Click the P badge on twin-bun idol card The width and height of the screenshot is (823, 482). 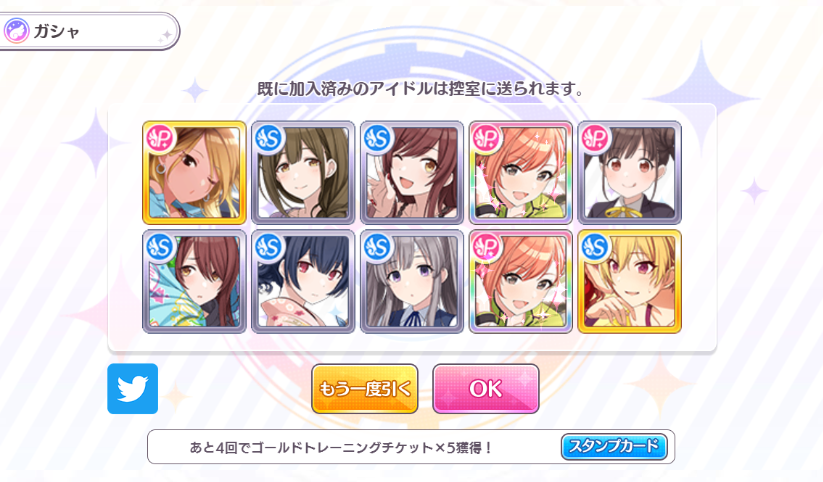click(595, 139)
